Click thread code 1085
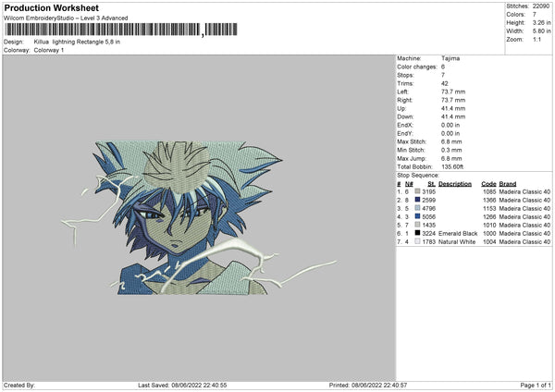Image resolution: width=555 pixels, height=392 pixels. click(x=489, y=191)
